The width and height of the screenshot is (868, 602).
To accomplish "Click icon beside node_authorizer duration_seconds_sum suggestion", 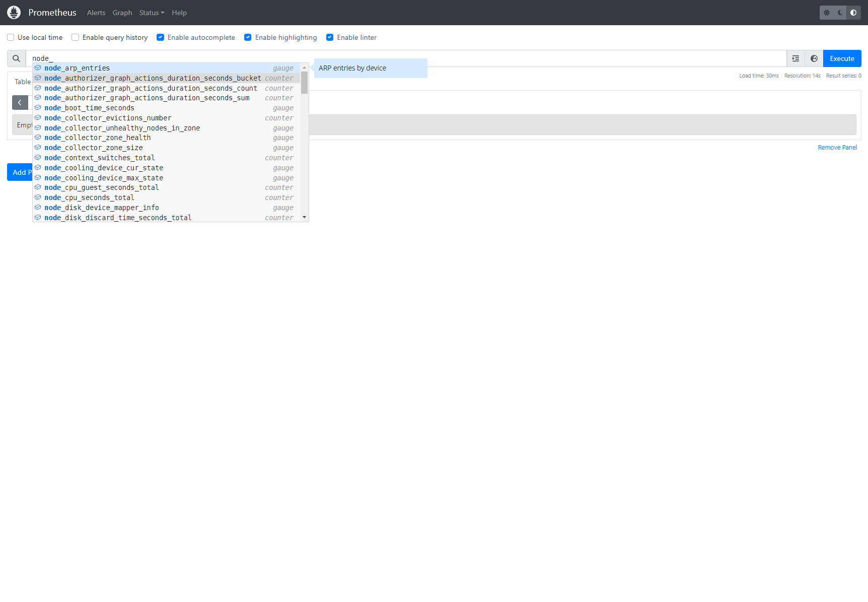I will pos(38,98).
